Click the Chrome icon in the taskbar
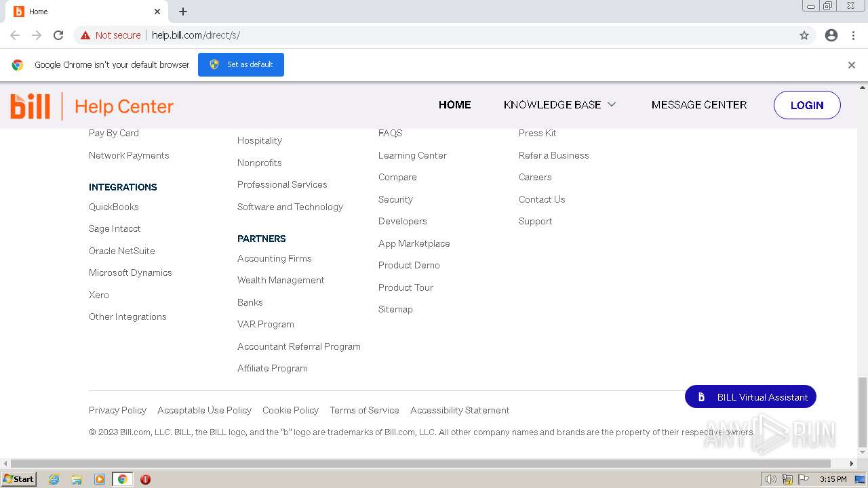 [x=123, y=479]
